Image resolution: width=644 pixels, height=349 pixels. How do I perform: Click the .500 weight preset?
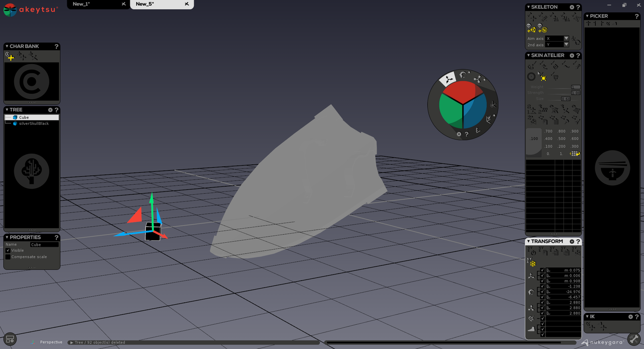tap(561, 139)
